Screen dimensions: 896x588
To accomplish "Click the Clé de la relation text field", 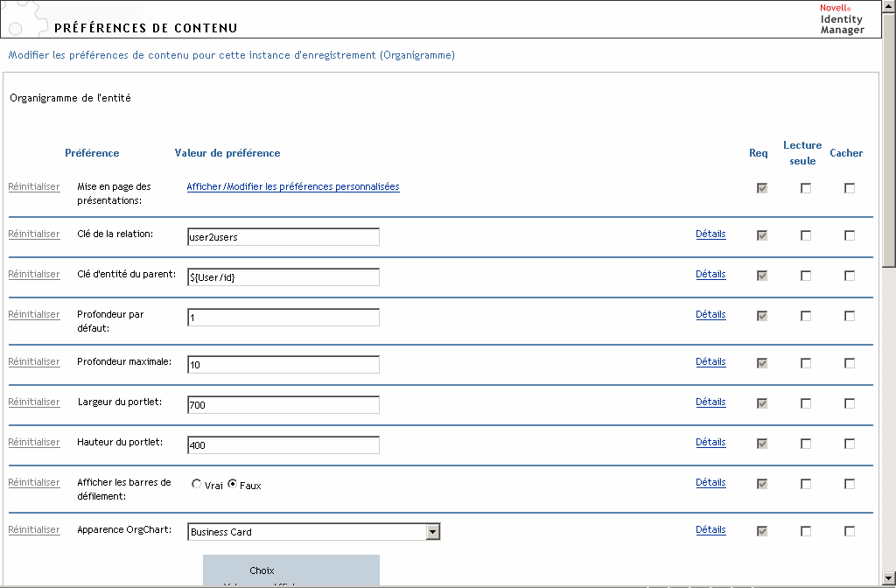I will pos(283,237).
